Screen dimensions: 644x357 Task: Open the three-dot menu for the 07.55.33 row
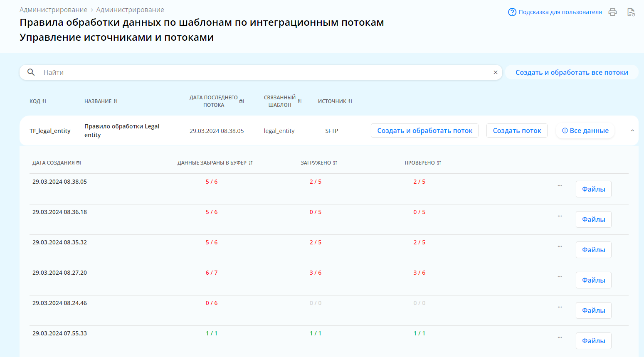click(560, 337)
